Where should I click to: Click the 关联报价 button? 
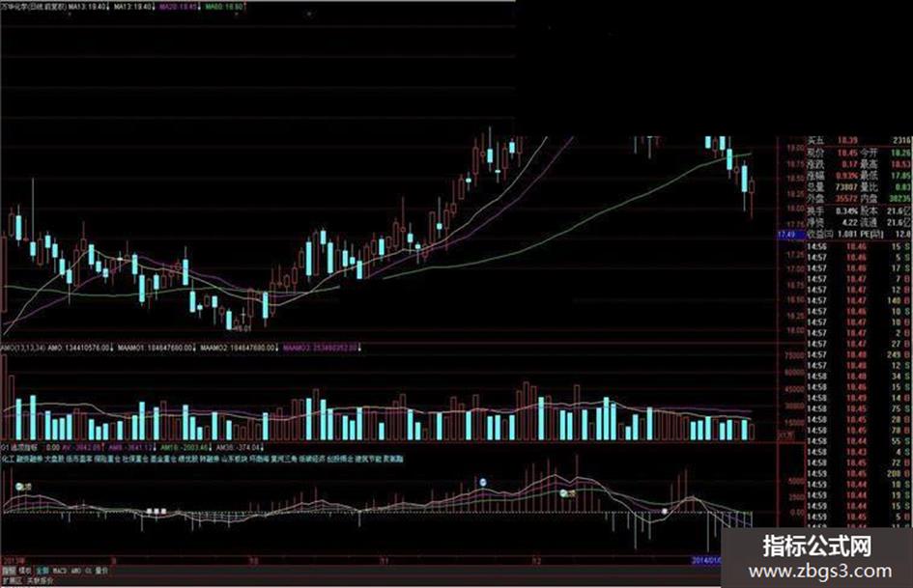tap(39, 580)
